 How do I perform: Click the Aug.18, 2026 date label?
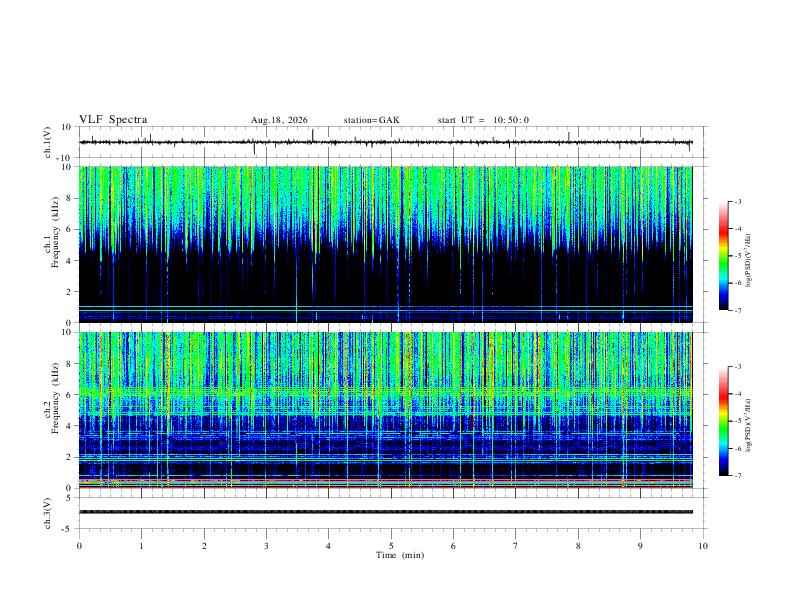click(x=279, y=120)
